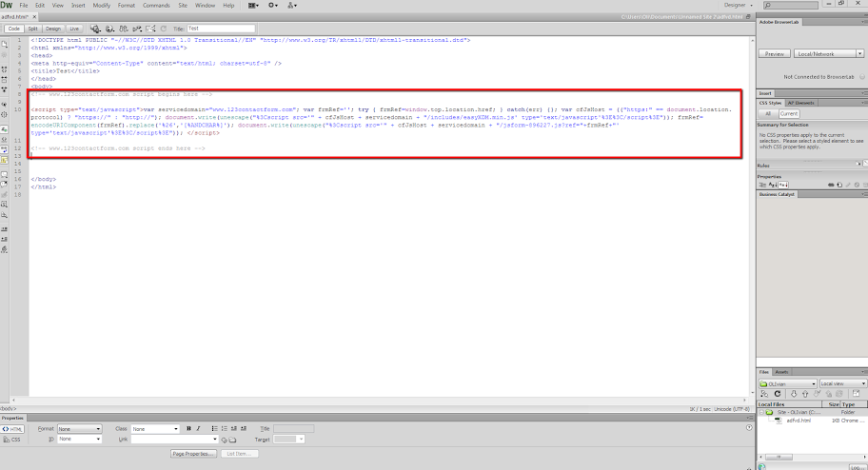This screenshot has width=868, height=470.
Task: Select the Files panel tab
Action: pyautogui.click(x=764, y=372)
